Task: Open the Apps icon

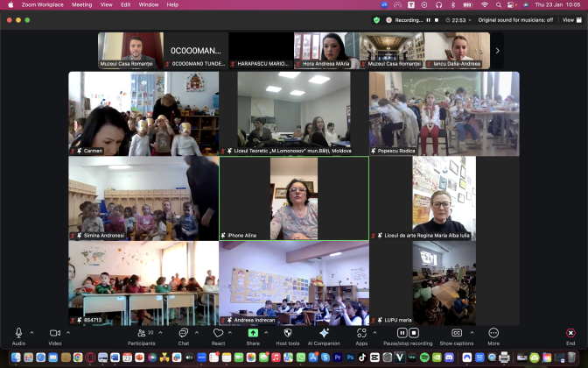Action: pos(361,334)
